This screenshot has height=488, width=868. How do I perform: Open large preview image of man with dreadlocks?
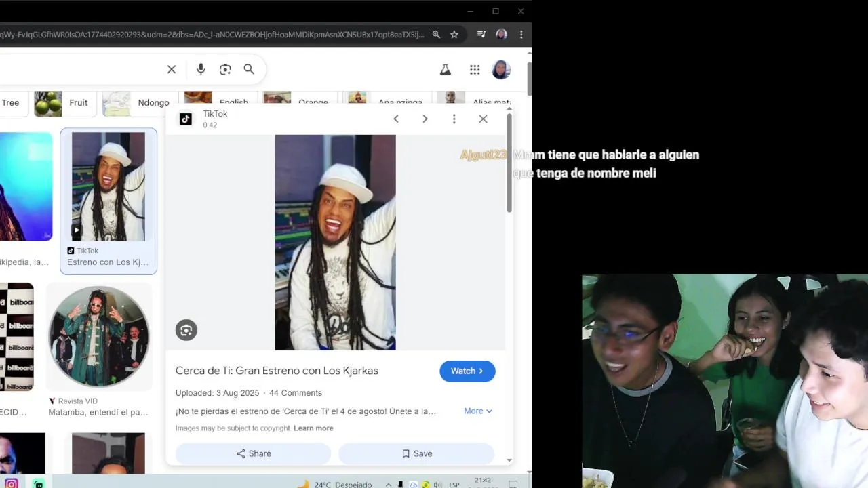335,242
